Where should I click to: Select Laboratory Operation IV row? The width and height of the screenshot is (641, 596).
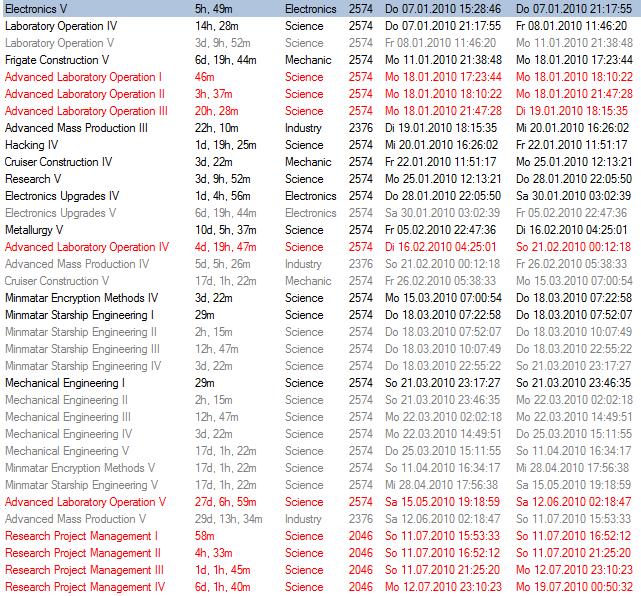(x=322, y=26)
